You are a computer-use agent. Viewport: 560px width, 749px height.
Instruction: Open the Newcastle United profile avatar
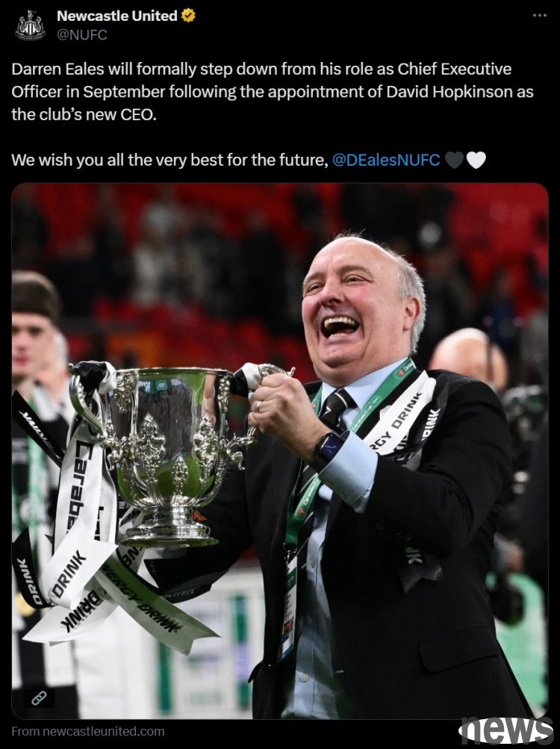click(x=30, y=25)
